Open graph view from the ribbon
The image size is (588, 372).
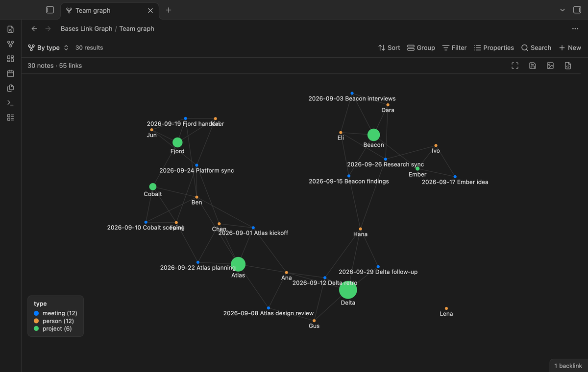[10, 44]
